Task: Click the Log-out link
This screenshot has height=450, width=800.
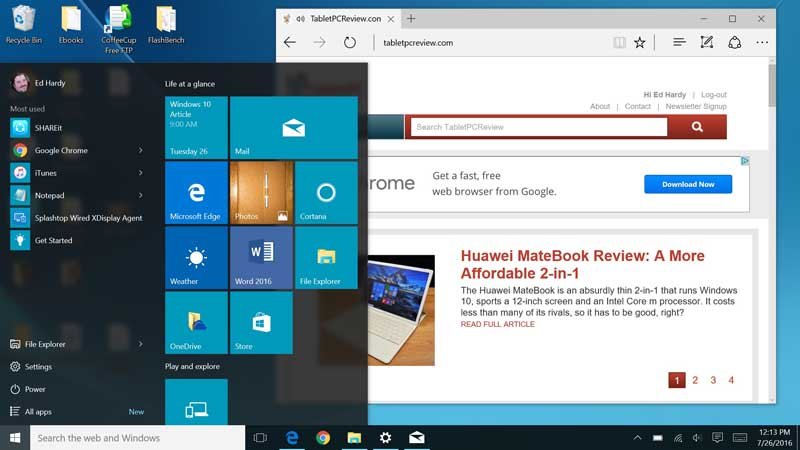Action: coord(713,94)
